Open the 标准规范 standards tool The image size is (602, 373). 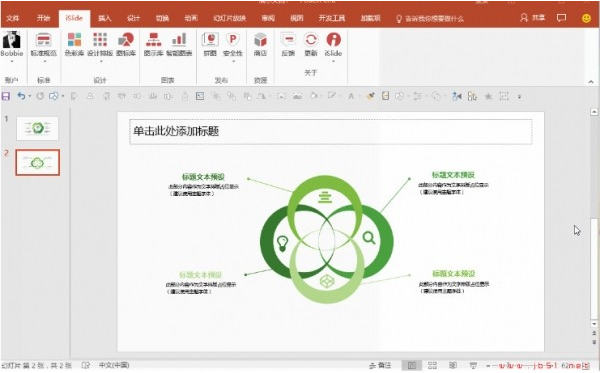[43, 44]
